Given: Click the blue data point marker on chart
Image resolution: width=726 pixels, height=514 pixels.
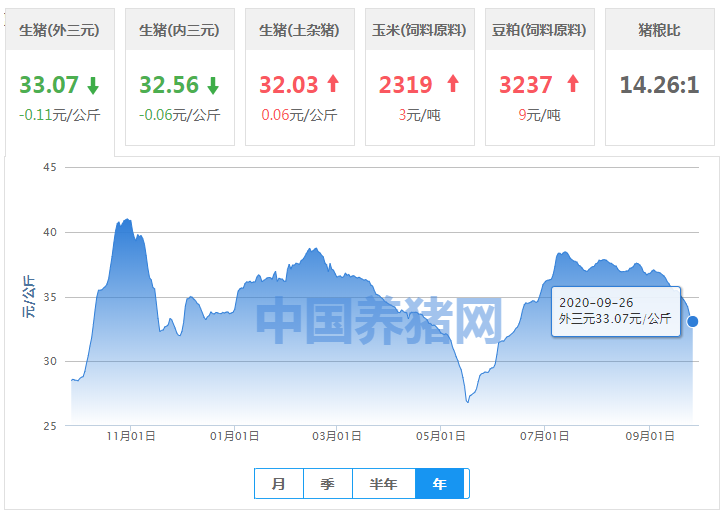Looking at the screenshot, I should [x=693, y=321].
